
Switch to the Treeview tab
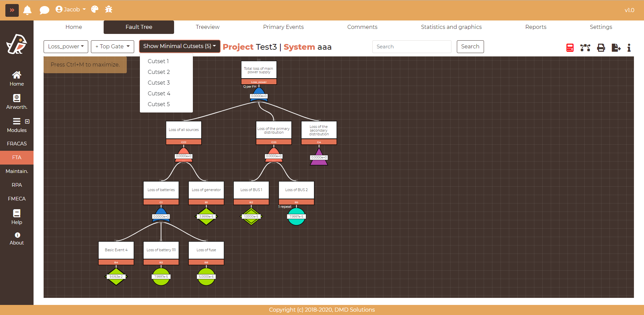click(208, 27)
